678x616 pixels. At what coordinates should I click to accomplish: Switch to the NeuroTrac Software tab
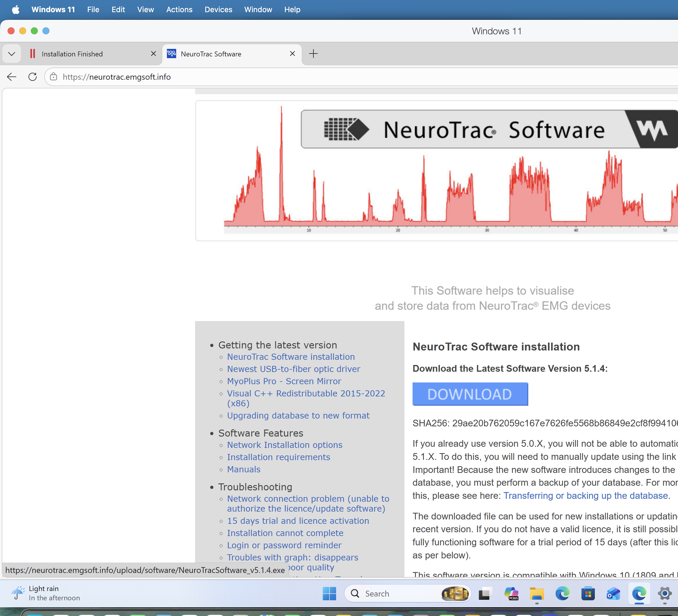[232, 54]
